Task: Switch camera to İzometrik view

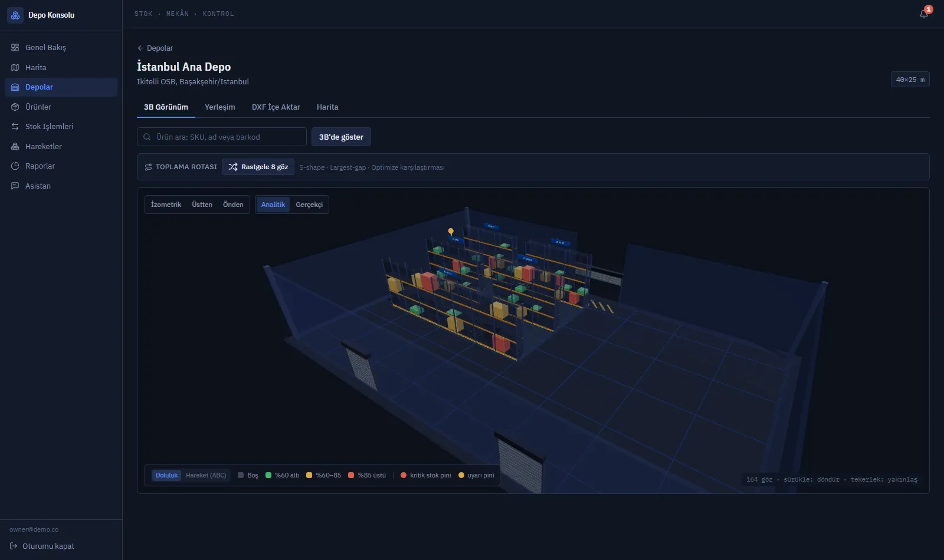Action: (x=166, y=205)
